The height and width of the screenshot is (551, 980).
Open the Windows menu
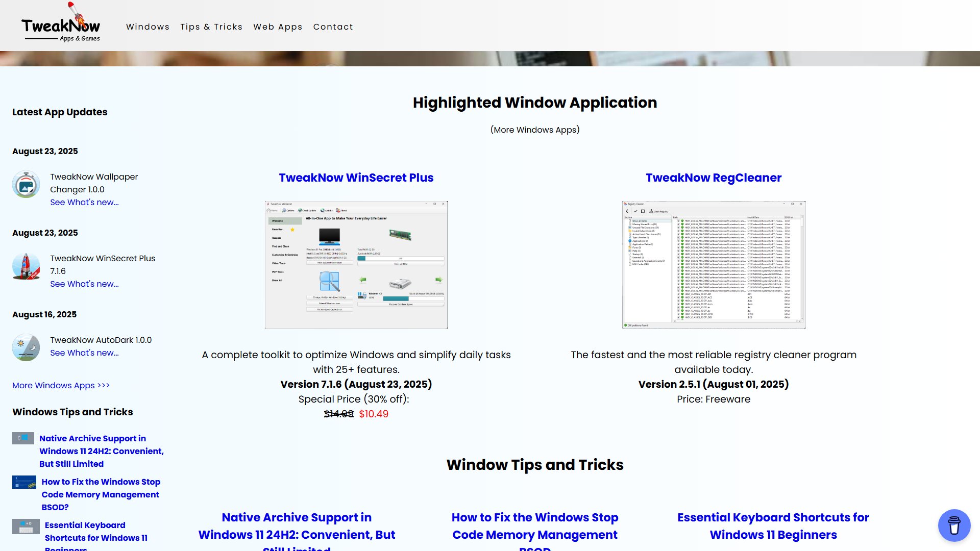148,27
